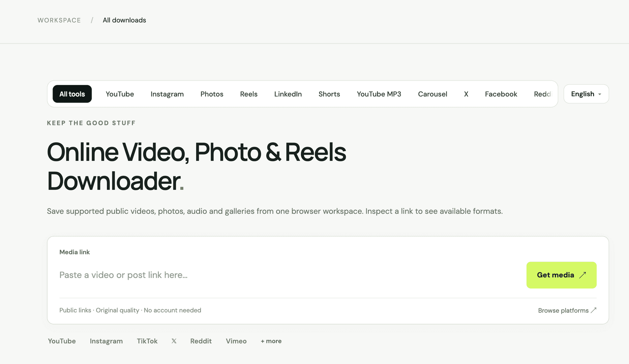The width and height of the screenshot is (629, 364).
Task: Click Instagram in the bottom platform list
Action: 106,341
